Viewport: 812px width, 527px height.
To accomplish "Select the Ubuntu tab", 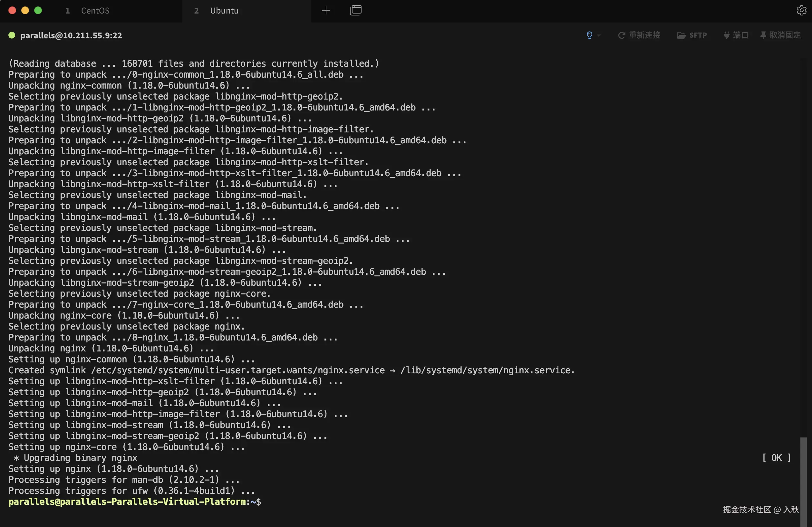I will click(224, 11).
